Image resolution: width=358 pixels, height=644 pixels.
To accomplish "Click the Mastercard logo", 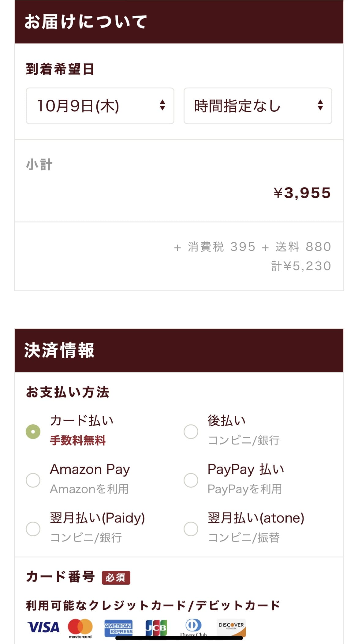I will (80, 627).
